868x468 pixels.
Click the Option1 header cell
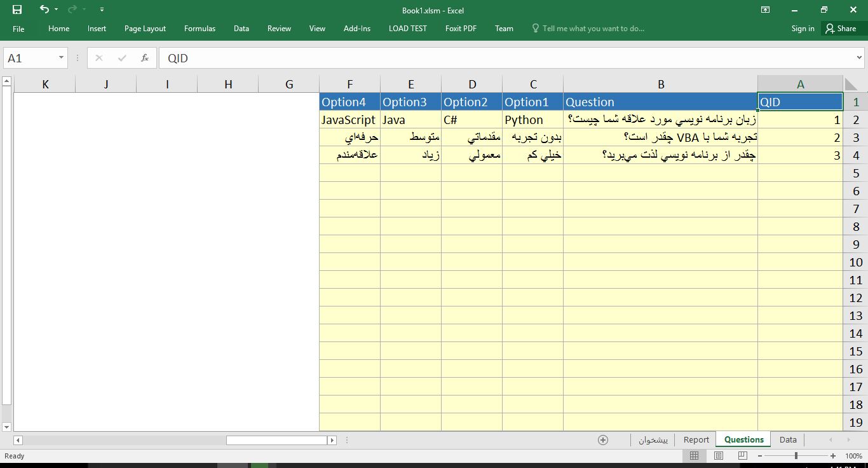pos(532,102)
